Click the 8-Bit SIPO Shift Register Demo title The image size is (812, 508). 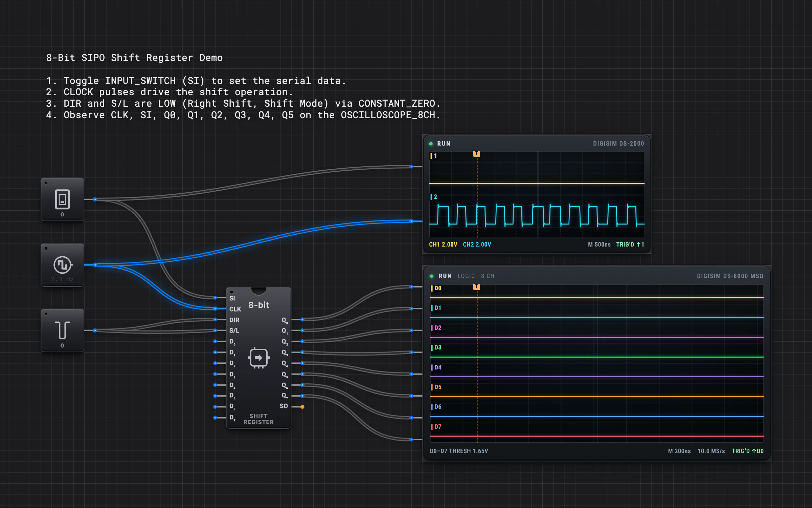(134, 58)
